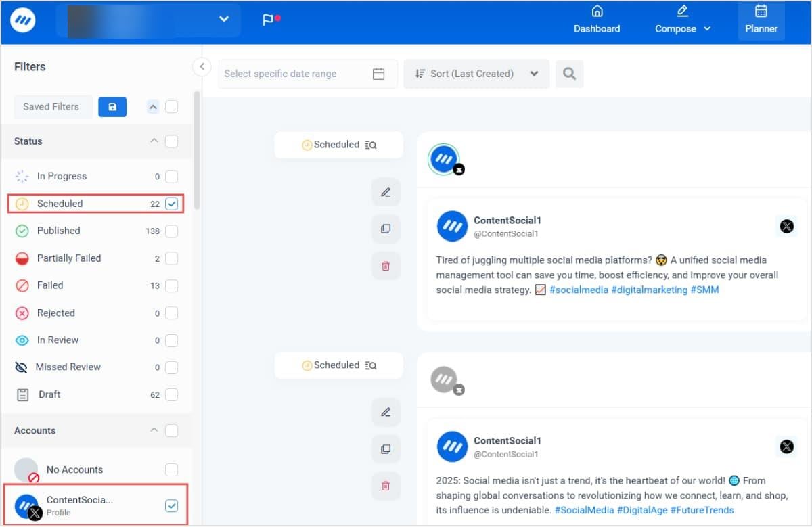
Task: Click the ContentStudio logo in top-left corner
Action: 22,20
